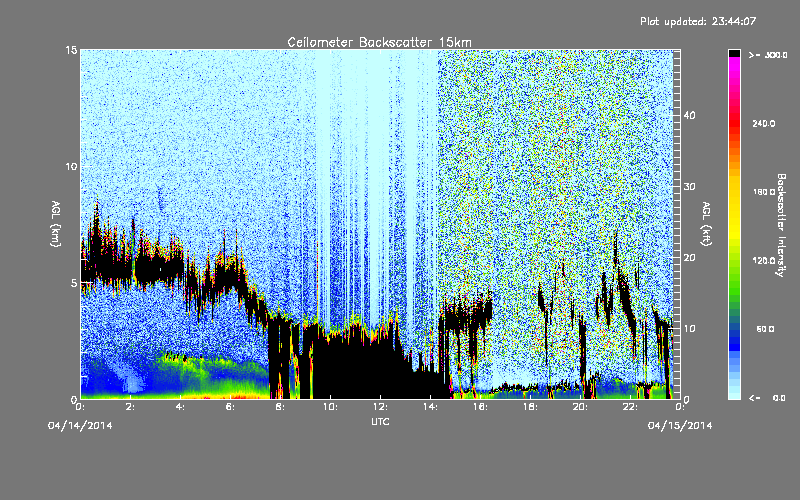Pick the red band of the colorbar

pos(734,125)
